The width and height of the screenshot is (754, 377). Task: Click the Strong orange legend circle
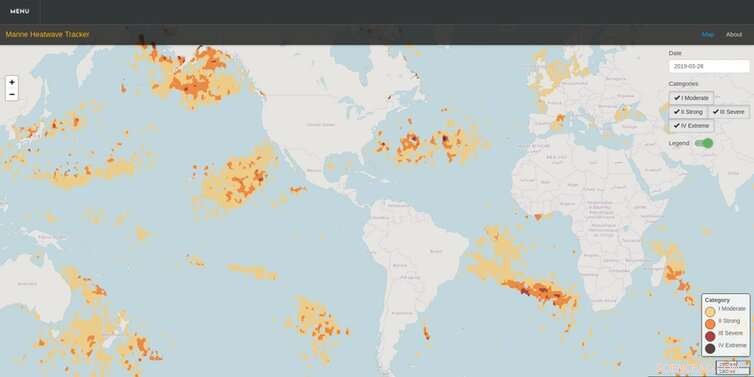(710, 323)
